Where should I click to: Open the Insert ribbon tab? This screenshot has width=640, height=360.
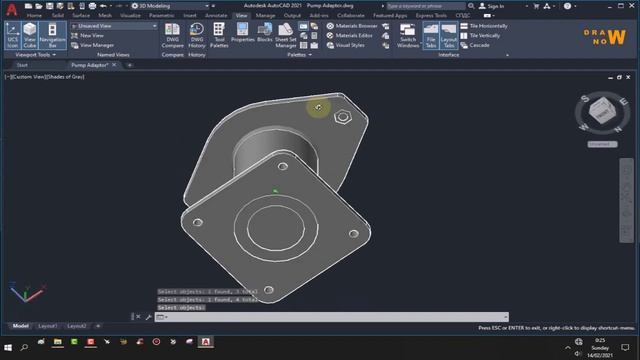click(190, 16)
